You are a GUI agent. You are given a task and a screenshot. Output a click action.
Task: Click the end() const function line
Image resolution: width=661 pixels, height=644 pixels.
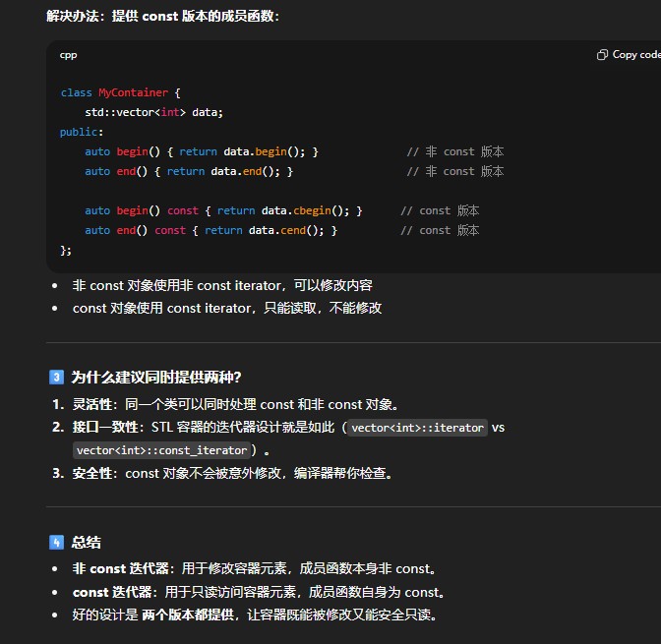[210, 230]
